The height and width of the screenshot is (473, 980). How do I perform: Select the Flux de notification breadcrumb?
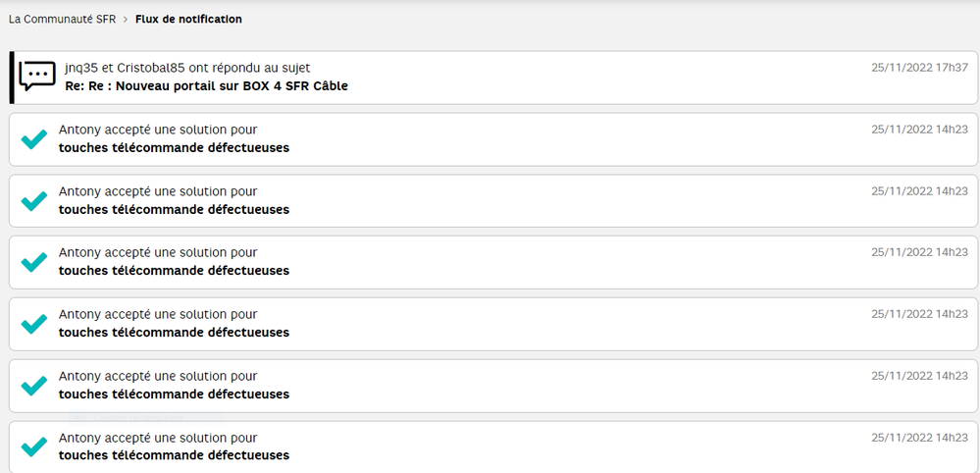(188, 20)
